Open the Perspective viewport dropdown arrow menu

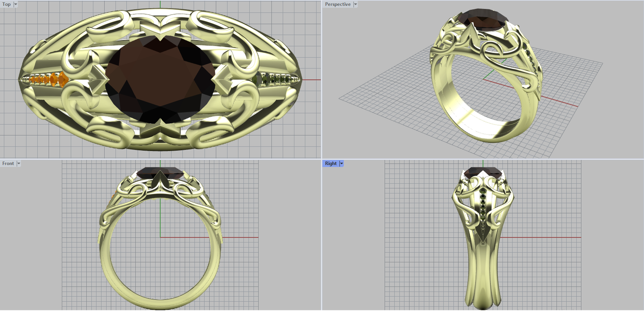point(355,4)
